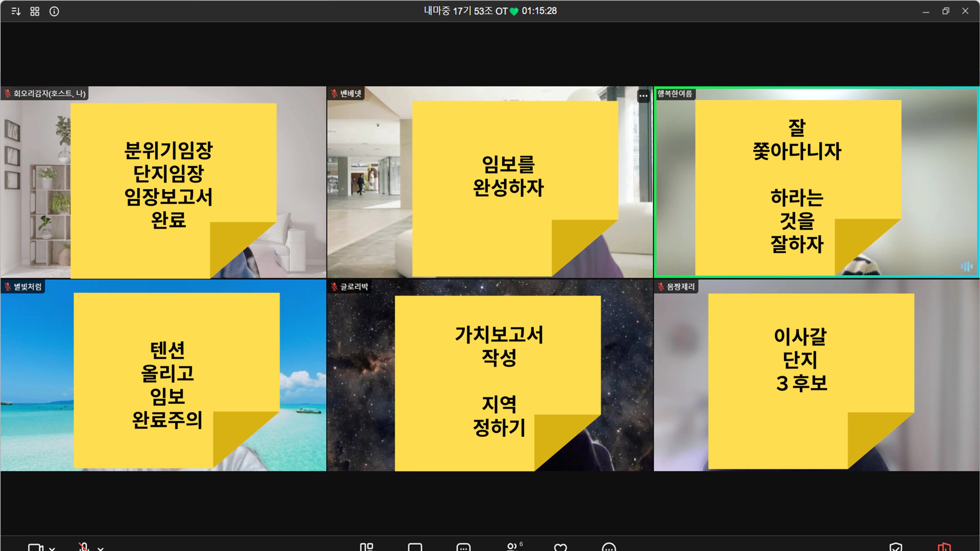Image resolution: width=980 pixels, height=551 pixels.
Task: Open the more options button on 벤베넷's video
Action: point(643,96)
